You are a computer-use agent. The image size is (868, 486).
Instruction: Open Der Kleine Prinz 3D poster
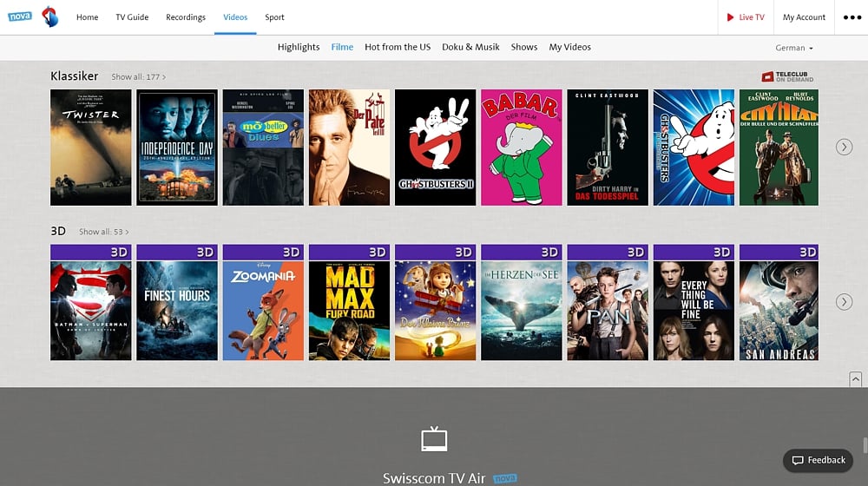[x=435, y=302]
